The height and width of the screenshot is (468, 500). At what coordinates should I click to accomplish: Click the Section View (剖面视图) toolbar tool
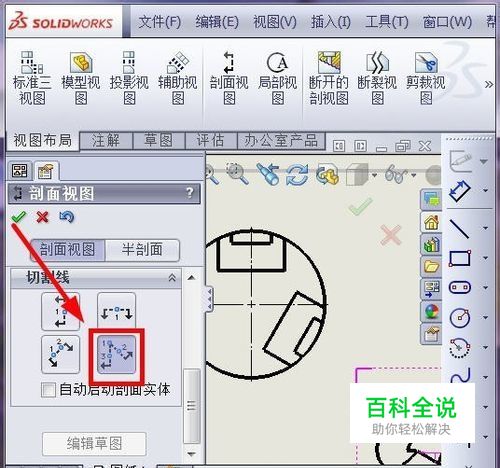(229, 78)
